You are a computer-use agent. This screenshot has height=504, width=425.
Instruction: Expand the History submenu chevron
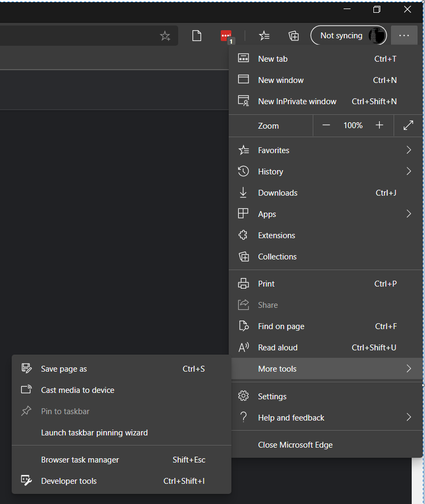pos(409,171)
